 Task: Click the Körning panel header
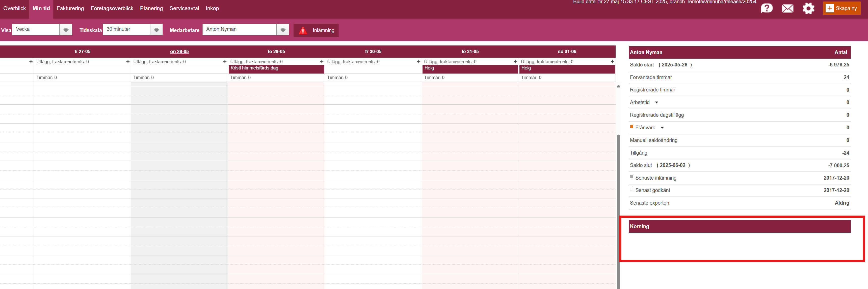click(x=739, y=226)
